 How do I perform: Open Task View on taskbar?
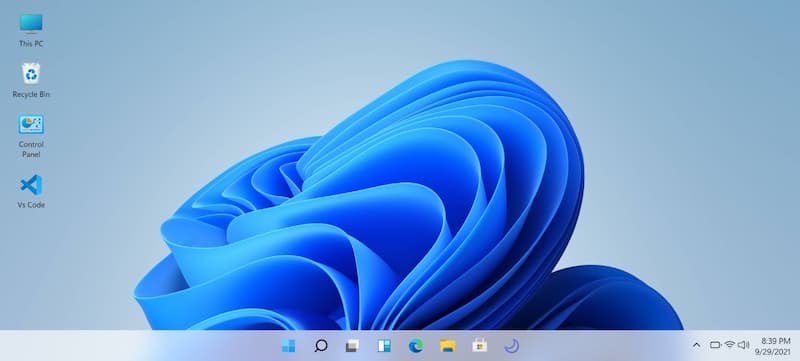(352, 346)
